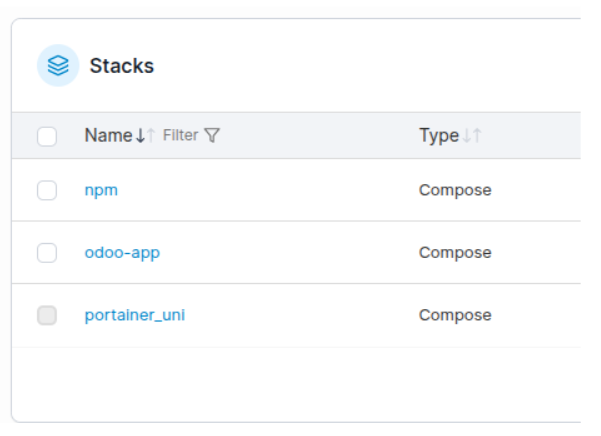
Task: Click the portainer_uni row checkbox
Action: point(47,315)
